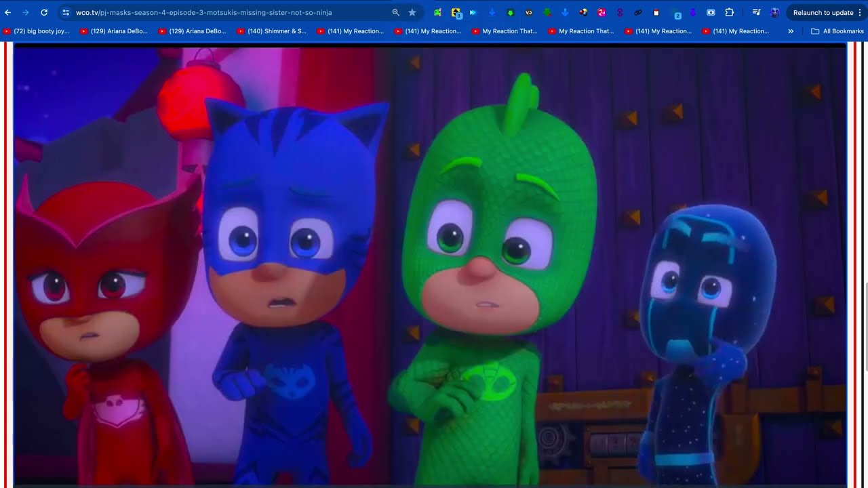Screen dimensions: 868x488
Task: Open the chain link extension icon
Action: click(x=637, y=12)
